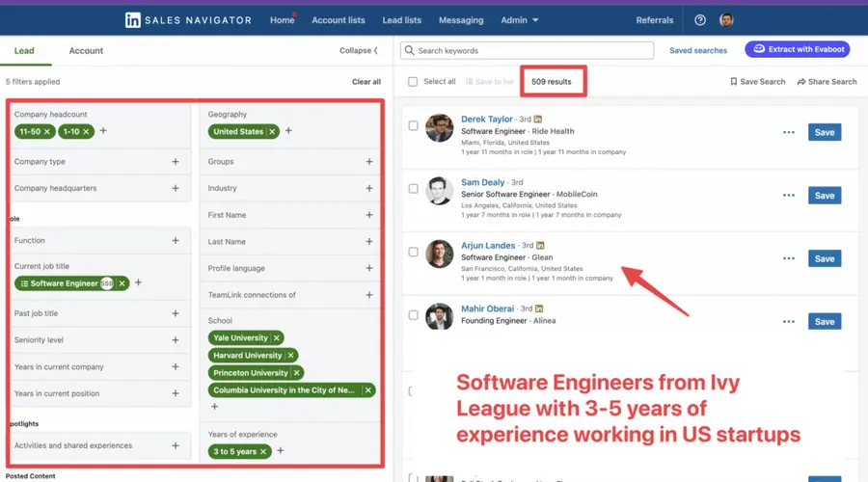Open the Admin dropdown menu
868x482 pixels.
point(519,20)
